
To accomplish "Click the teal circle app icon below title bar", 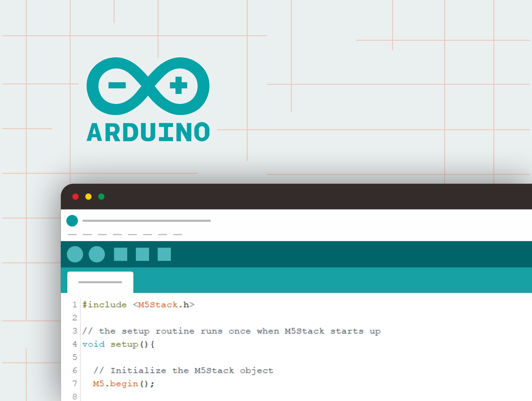I will (72, 221).
